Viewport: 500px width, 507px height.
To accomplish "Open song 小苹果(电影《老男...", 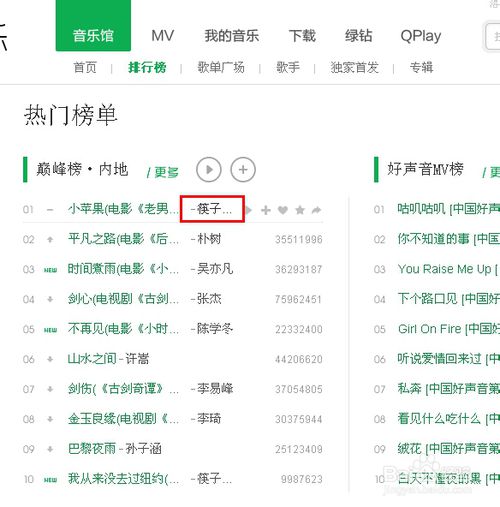I will coord(123,209).
